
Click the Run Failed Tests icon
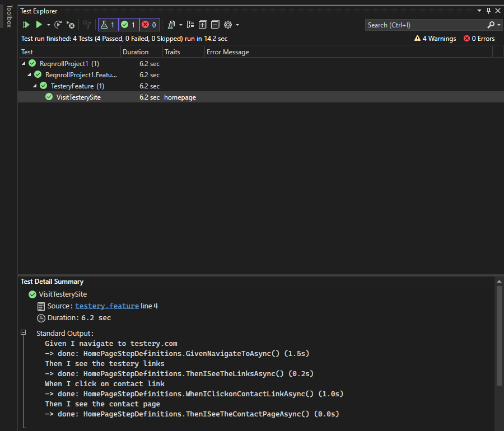pyautogui.click(x=69, y=25)
